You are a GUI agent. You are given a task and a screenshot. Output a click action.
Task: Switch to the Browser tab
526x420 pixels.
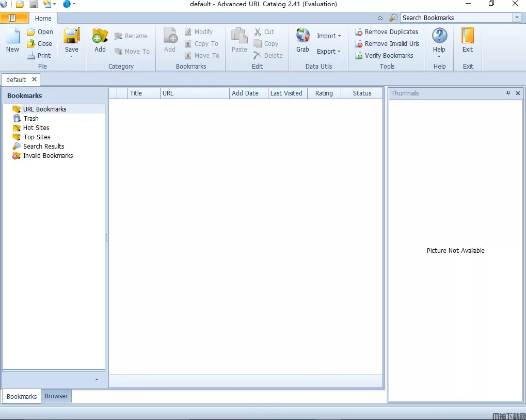[56, 396]
